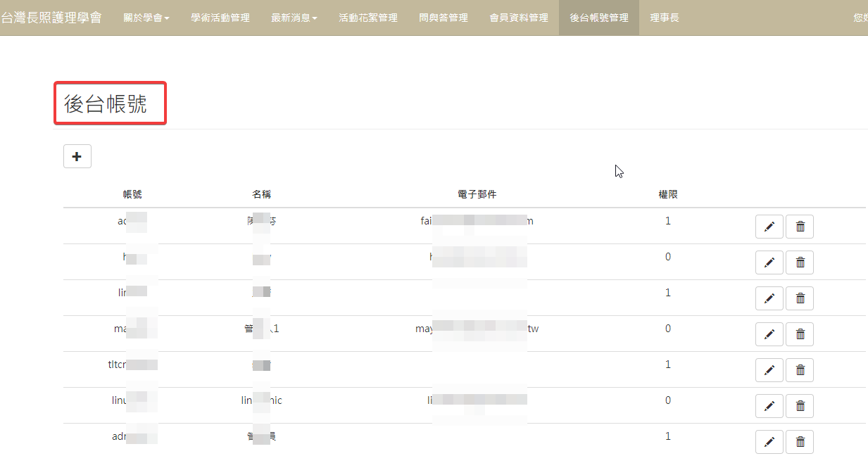Click the name cell reading "lin…nic"
868x456 pixels.
click(x=262, y=400)
